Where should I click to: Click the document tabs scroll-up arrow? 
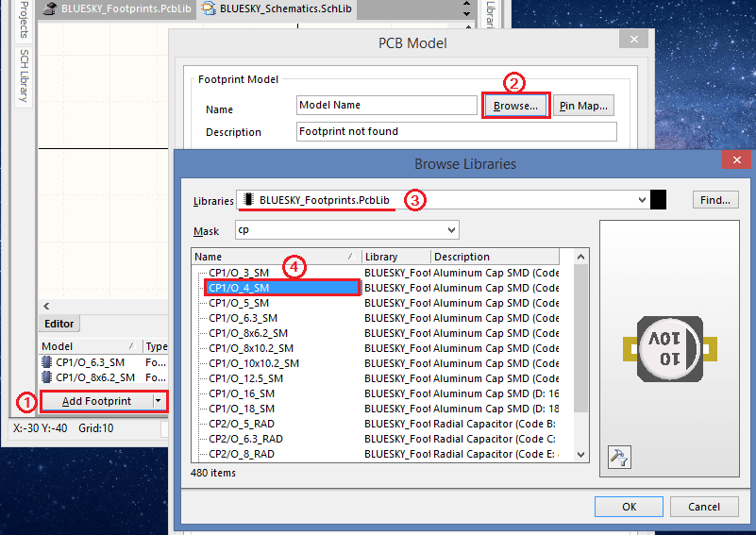(x=466, y=4)
